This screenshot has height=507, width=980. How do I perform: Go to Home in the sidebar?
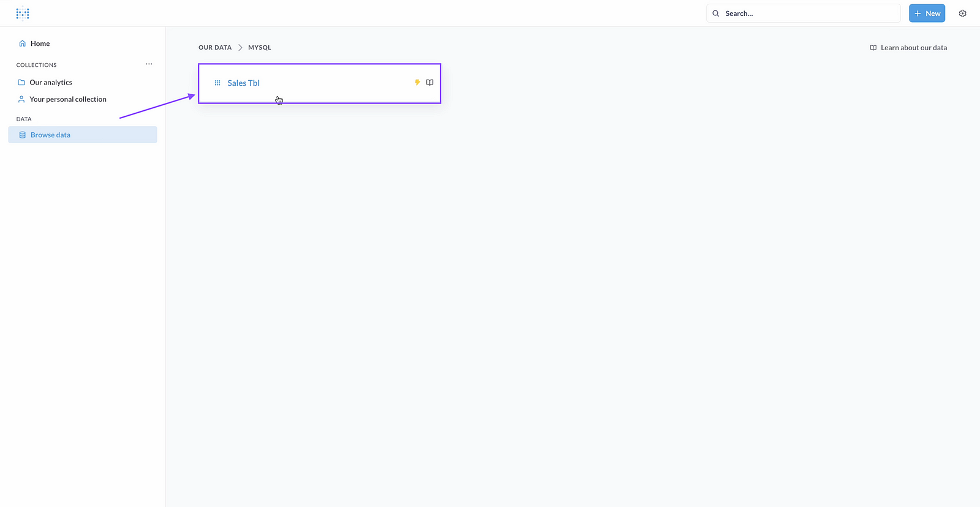(x=40, y=43)
